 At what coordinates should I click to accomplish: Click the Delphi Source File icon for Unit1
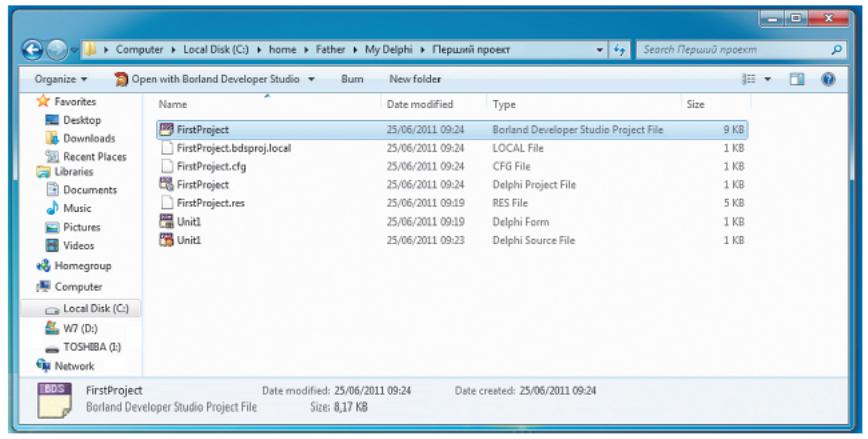166,240
